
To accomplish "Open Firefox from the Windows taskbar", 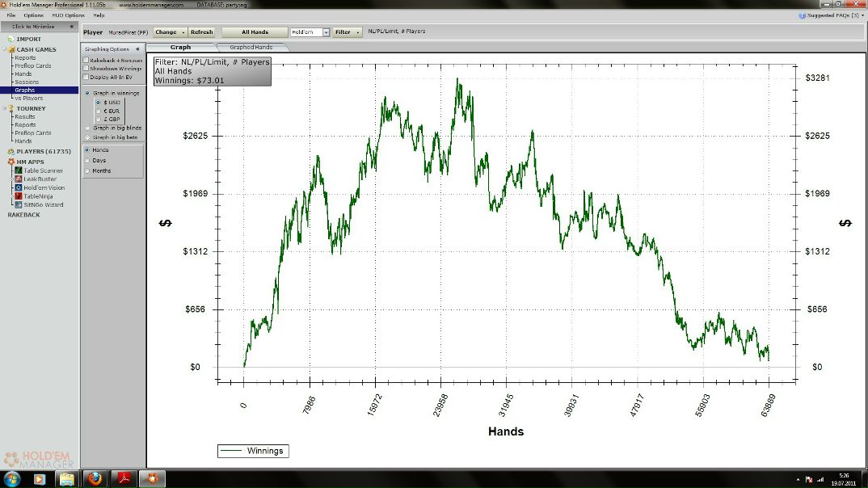I will pos(93,479).
